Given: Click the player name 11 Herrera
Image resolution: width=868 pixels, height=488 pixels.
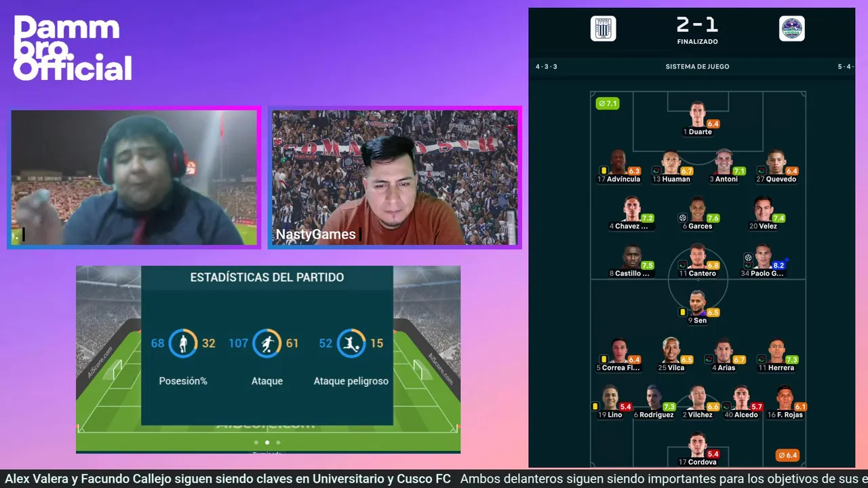Looking at the screenshot, I should pos(776,368).
